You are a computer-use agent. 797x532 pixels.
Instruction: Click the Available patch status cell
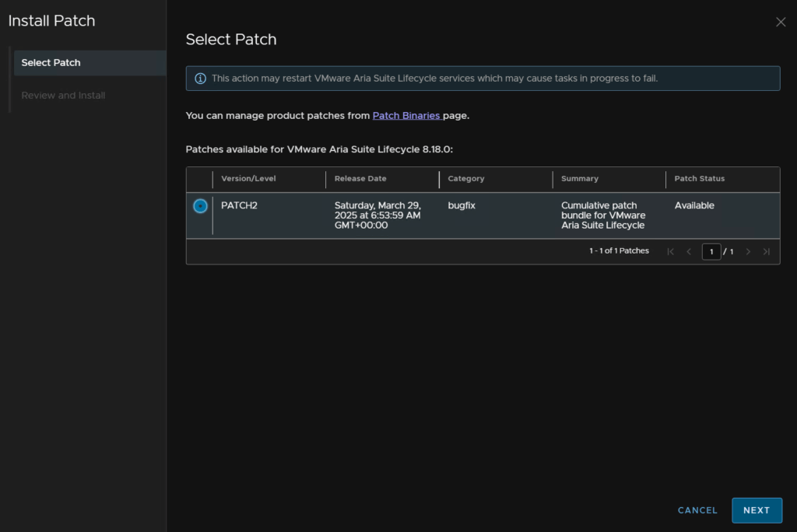694,205
